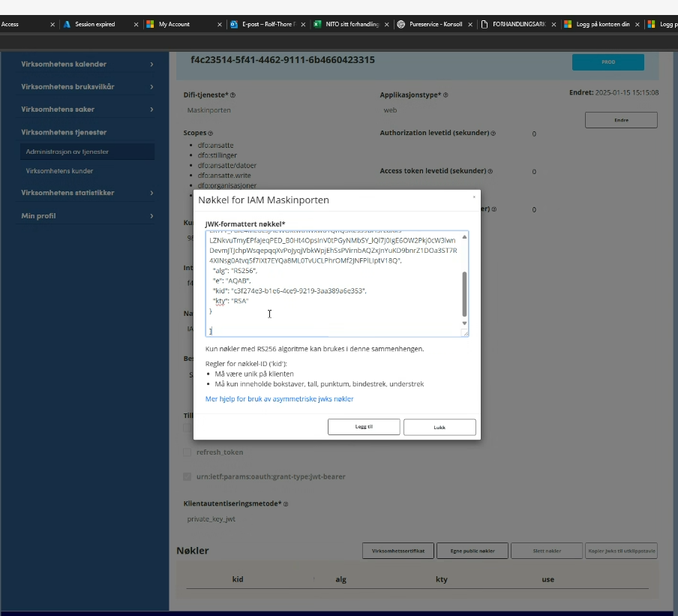Expand Virksomhetens statistikker chevron
Screen dimensions: 678x616
click(x=151, y=193)
